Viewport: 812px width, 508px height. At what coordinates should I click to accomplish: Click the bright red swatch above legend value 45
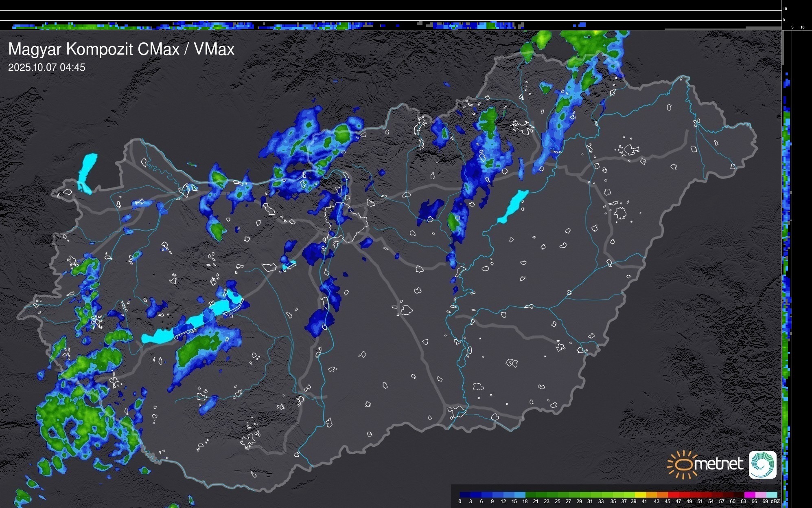[x=673, y=495]
